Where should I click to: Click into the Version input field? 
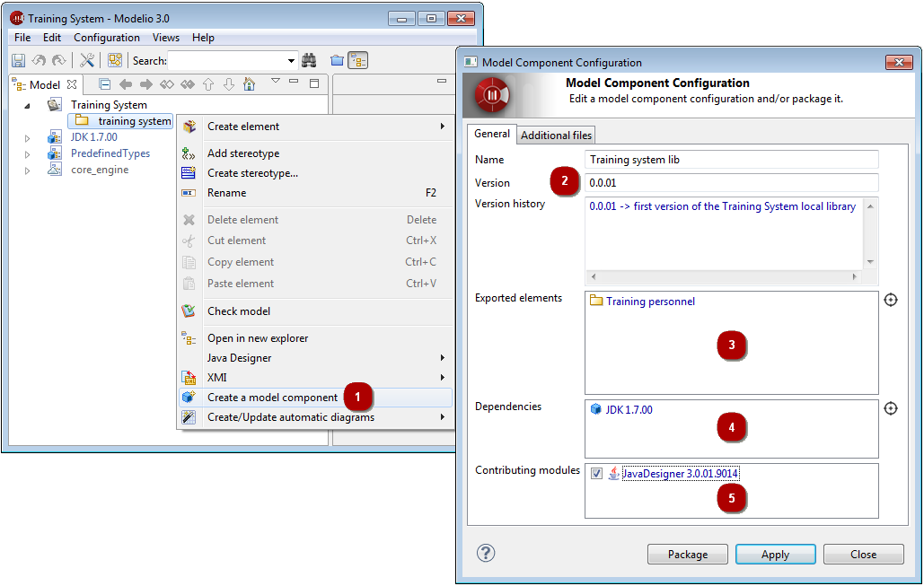tap(730, 183)
